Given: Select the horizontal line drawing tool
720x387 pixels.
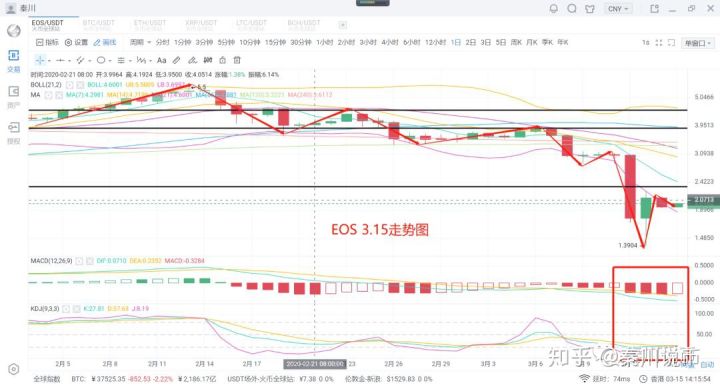Looking at the screenshot, I should point(60,60).
